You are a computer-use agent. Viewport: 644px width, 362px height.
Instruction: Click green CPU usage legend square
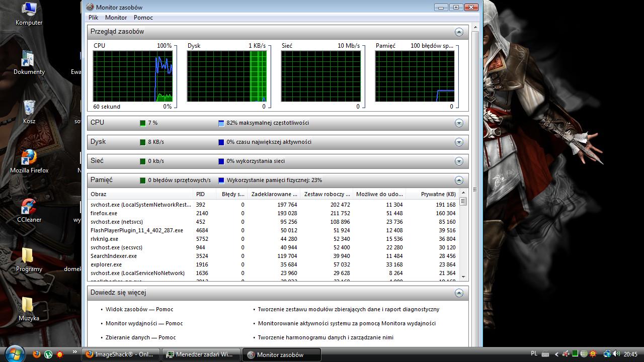tap(142, 123)
